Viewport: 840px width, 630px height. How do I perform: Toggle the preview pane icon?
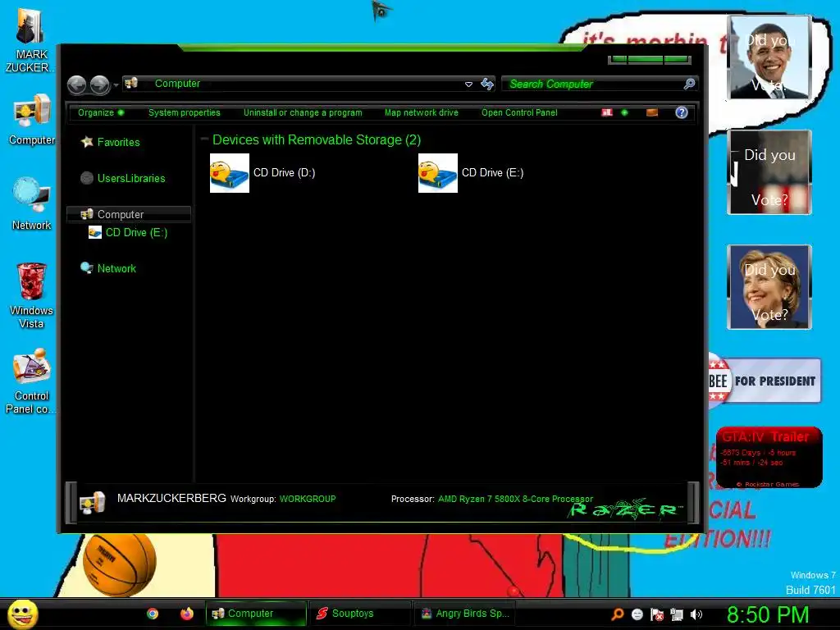click(x=652, y=112)
